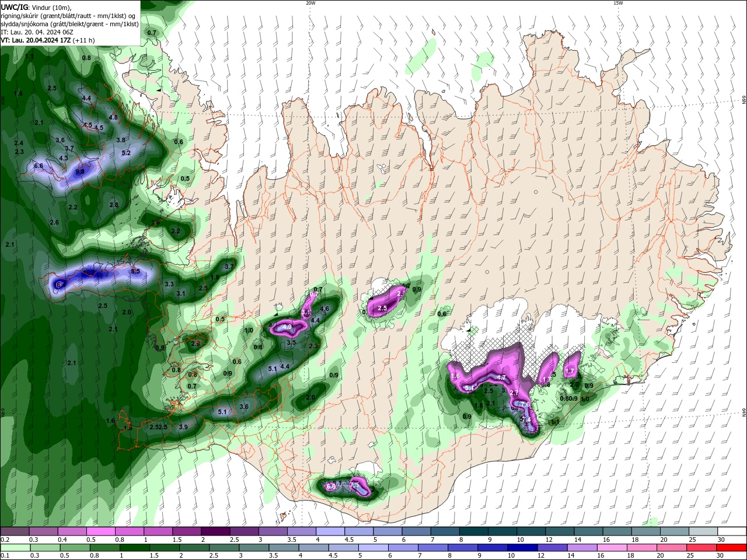Click the 4.8 value on the map
The image size is (747, 560).
[x=113, y=117]
